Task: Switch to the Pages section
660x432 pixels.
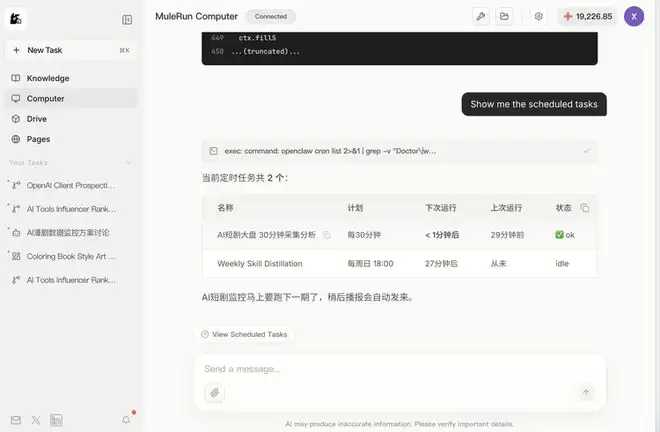Action: 38,139
